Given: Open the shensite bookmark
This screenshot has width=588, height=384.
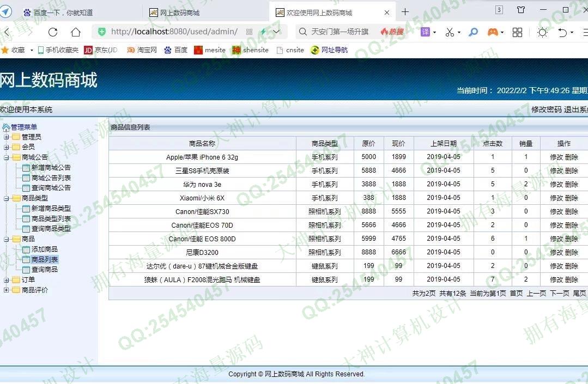Looking at the screenshot, I should (x=251, y=50).
